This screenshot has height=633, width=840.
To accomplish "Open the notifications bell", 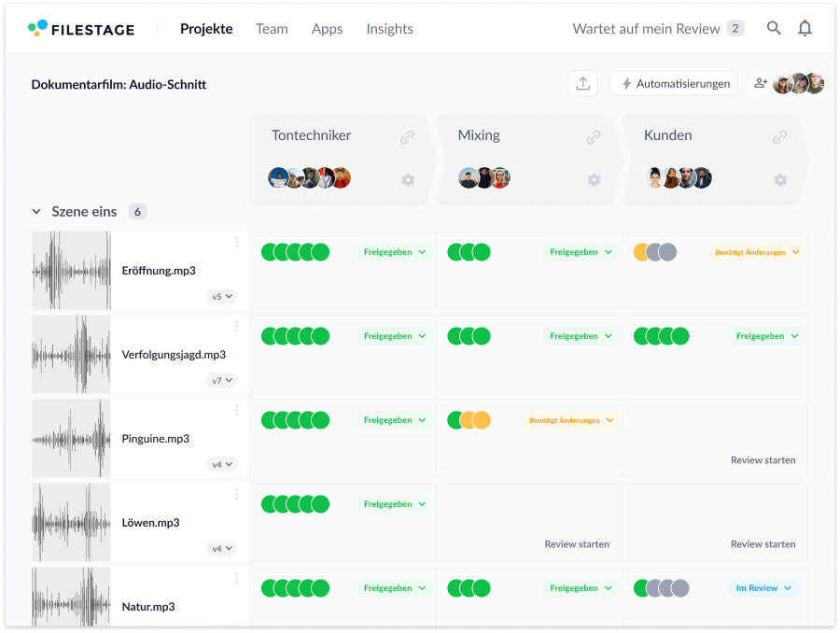I will pos(805,29).
